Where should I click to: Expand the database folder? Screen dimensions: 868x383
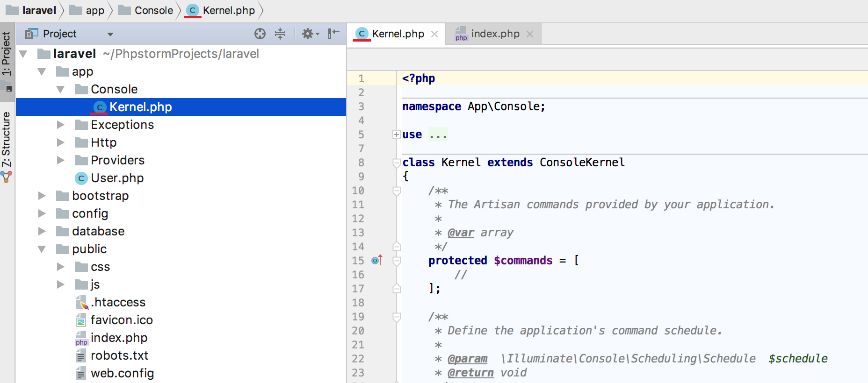pyautogui.click(x=42, y=231)
